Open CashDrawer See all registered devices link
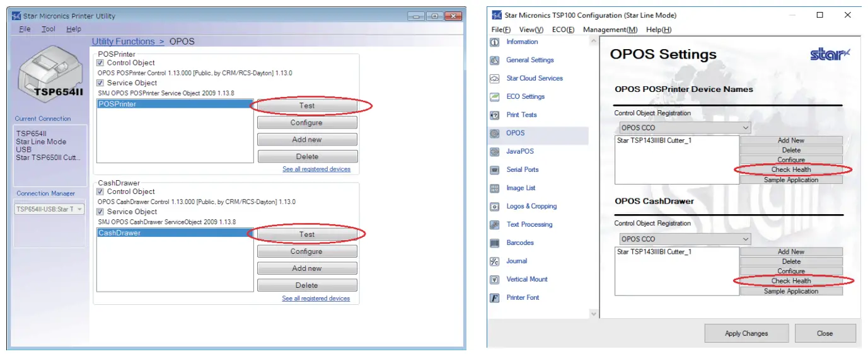868x354 pixels. [x=316, y=299]
